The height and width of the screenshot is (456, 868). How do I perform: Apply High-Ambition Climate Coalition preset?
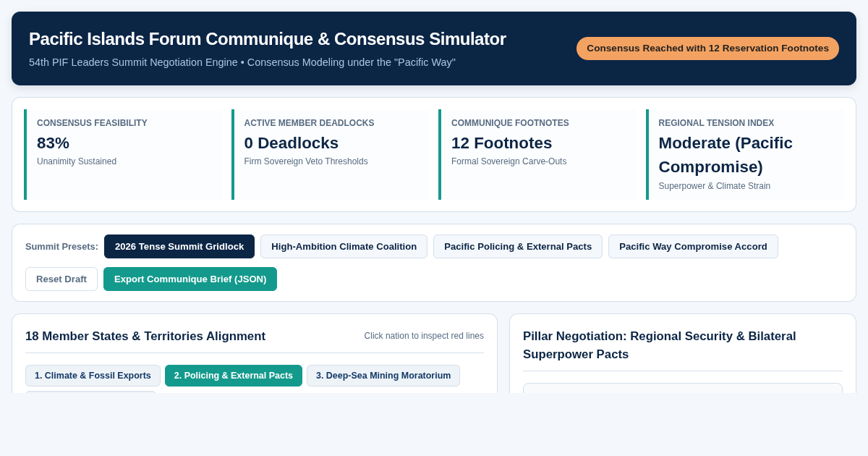coord(344,246)
